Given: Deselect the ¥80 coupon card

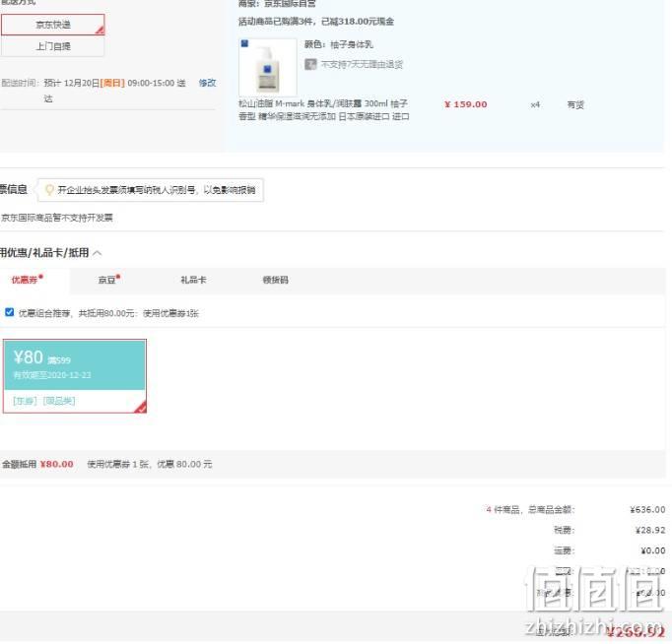Looking at the screenshot, I should 75,376.
